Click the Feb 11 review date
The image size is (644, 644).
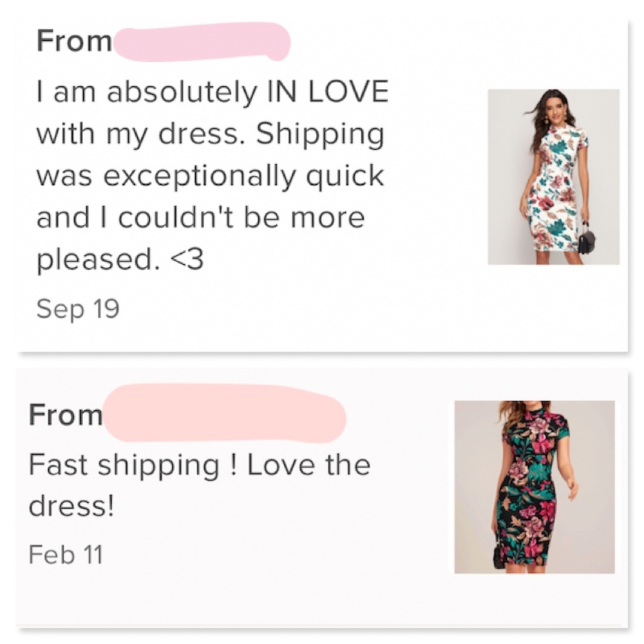tap(66, 554)
